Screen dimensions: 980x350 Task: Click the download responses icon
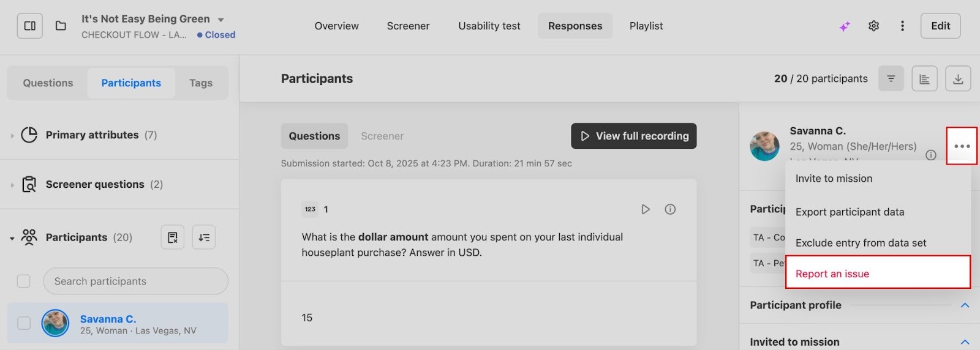coord(958,79)
